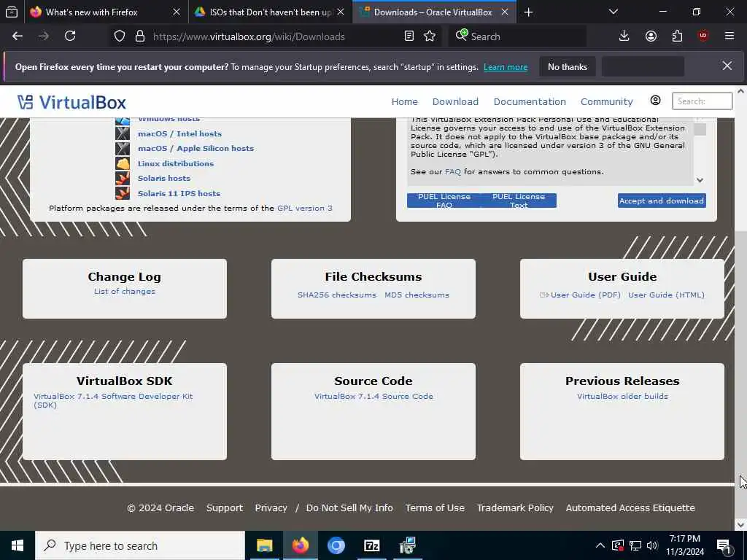Open the User Guide (HTML) link
Viewport: 747px width, 560px height.
(666, 295)
